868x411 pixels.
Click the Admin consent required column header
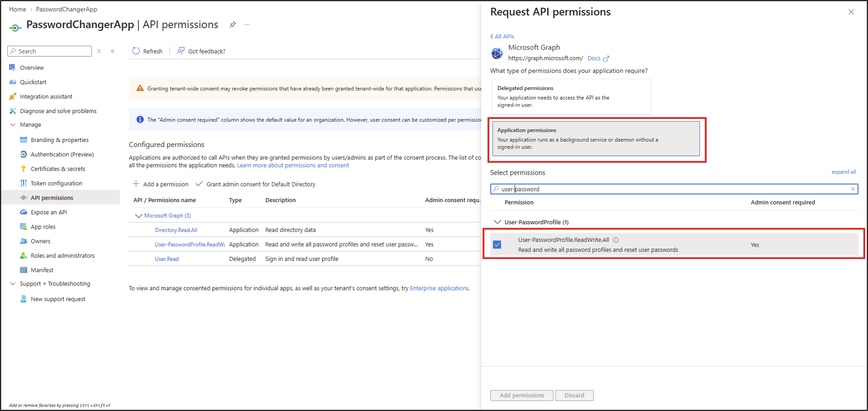point(783,202)
